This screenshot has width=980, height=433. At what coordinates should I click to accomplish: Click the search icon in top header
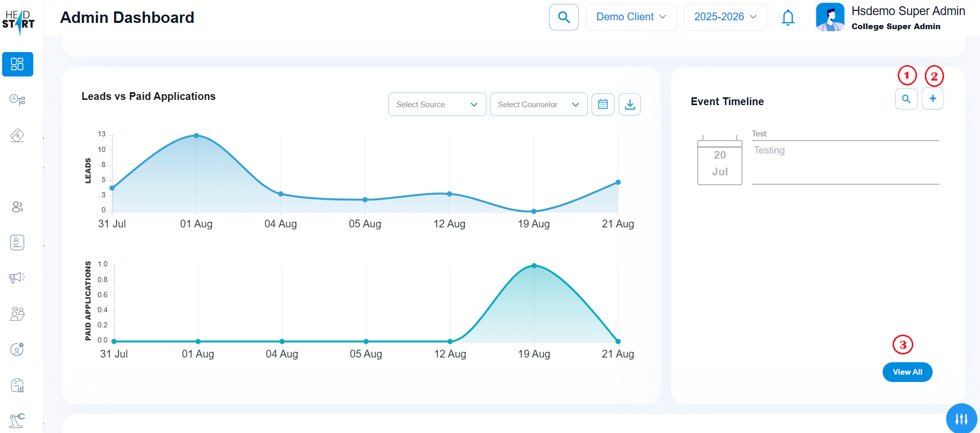(563, 17)
